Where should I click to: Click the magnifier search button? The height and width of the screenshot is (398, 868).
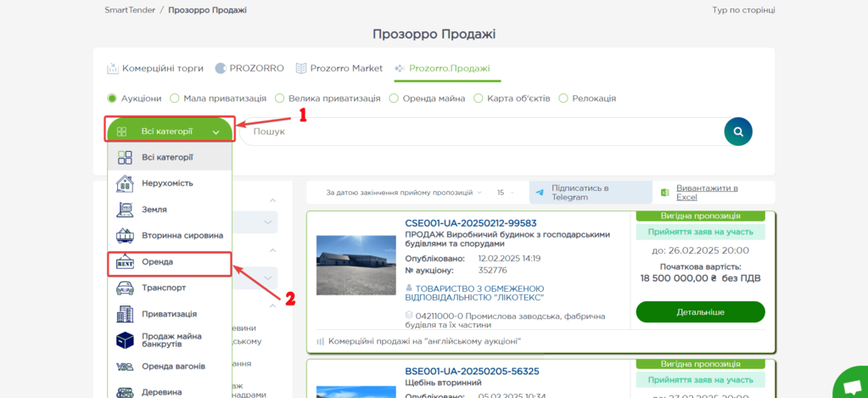pyautogui.click(x=737, y=132)
